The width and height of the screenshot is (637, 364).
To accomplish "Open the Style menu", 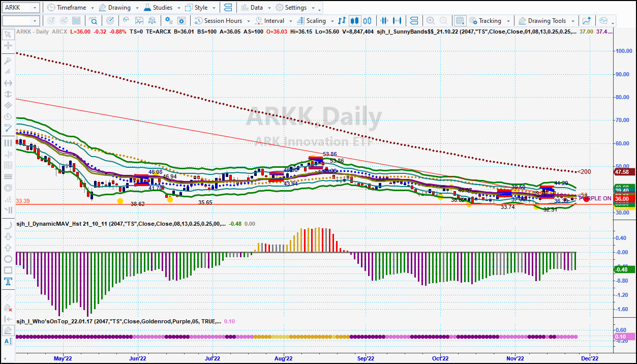I will point(197,8).
